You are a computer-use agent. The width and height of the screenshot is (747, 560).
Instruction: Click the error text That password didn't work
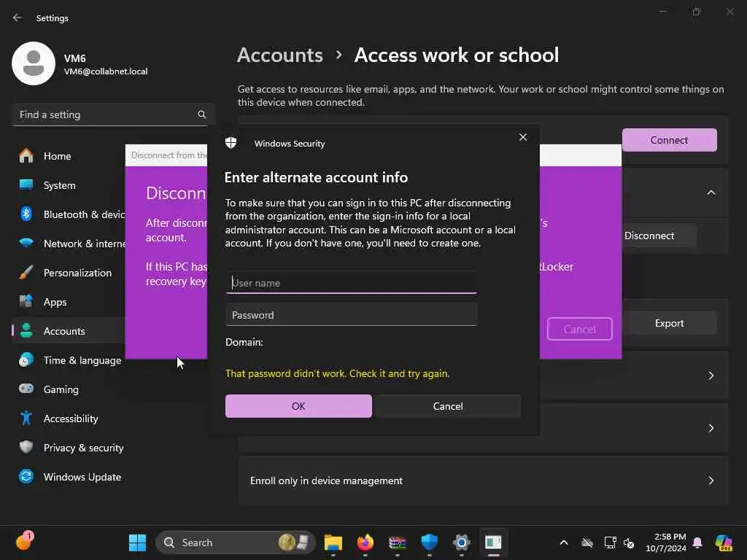click(x=337, y=373)
